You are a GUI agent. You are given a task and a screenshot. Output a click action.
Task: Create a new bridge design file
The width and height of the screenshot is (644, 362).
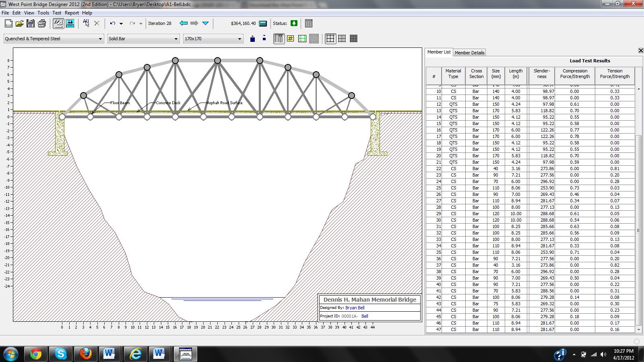coord(8,23)
